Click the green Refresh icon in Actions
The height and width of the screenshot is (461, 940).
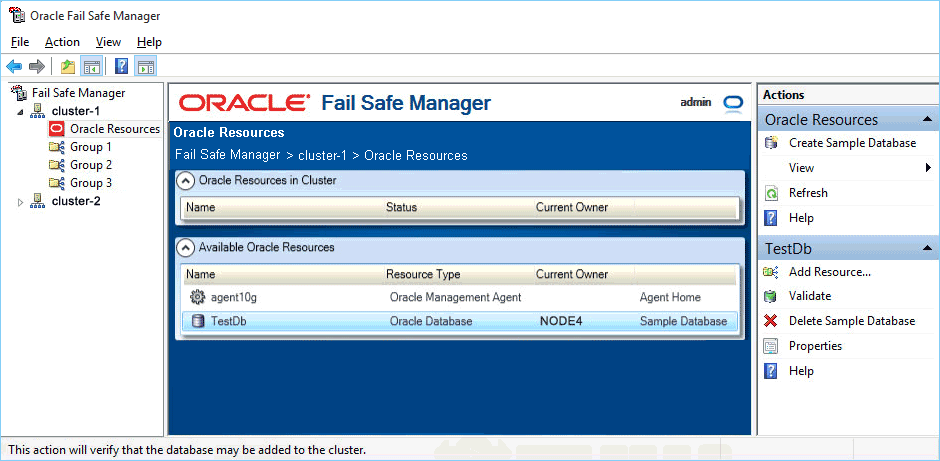[x=771, y=193]
